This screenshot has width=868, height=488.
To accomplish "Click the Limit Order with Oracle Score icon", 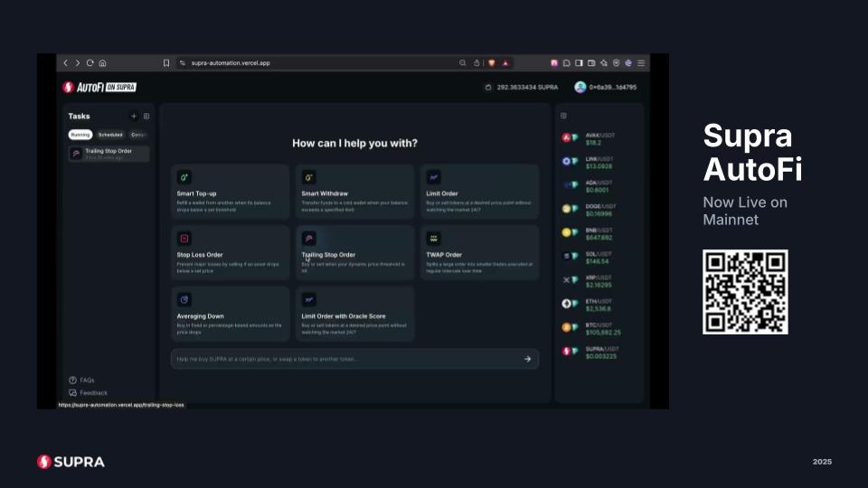I will (309, 299).
